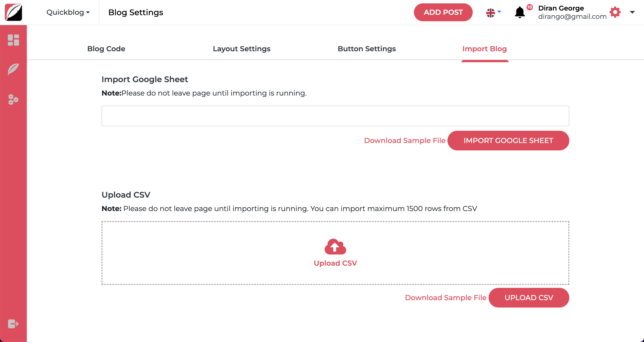Viewport: 644px width, 342px height.
Task: Open the Dashboard from the sidebar
Action: point(13,40)
